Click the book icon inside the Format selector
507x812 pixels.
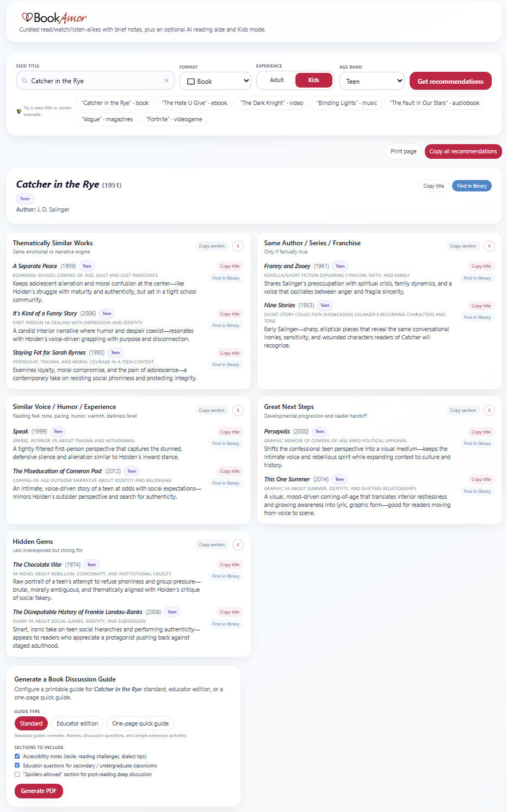[190, 80]
